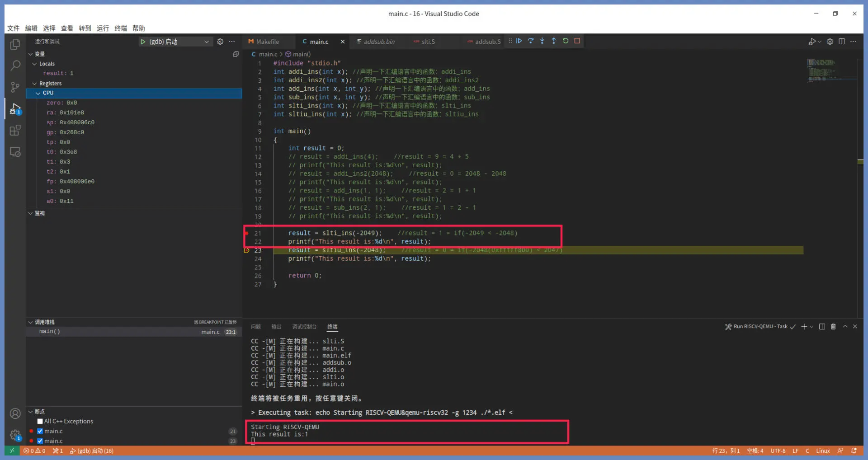Open editor more actions ellipsis
868x460 pixels.
pos(853,42)
